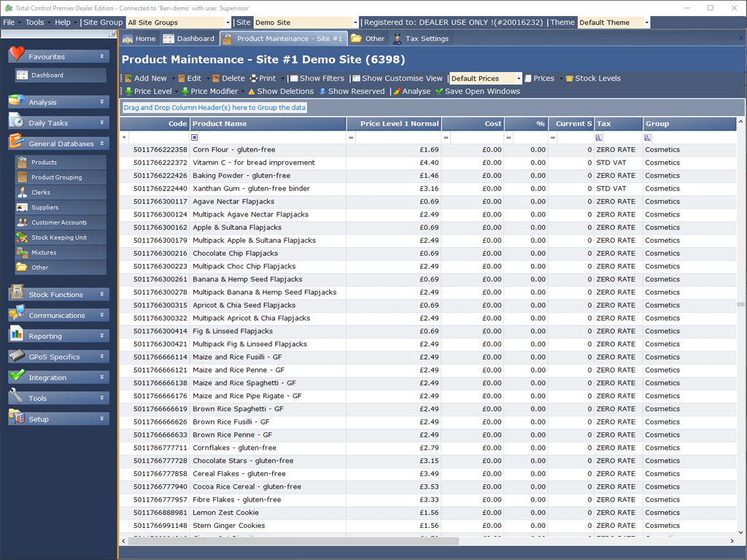The width and height of the screenshot is (747, 560).
Task: Click the Add New product icon
Action: 128,79
